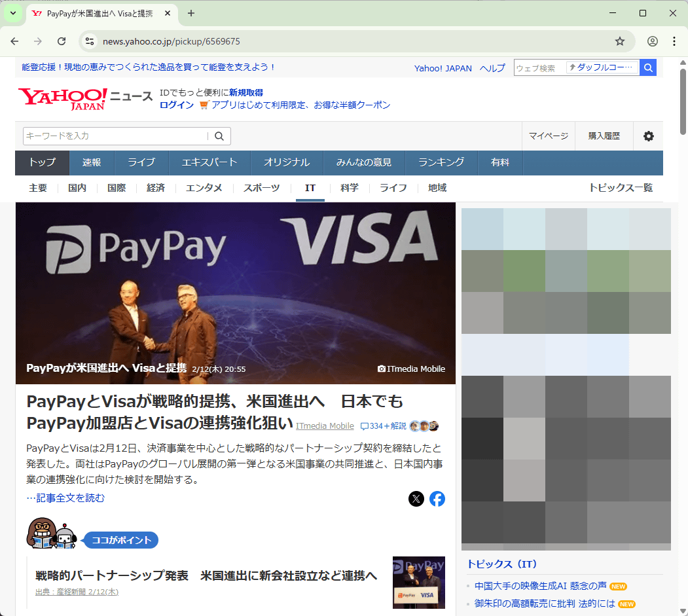This screenshot has width=688, height=616.
Task: Open the 科学 category
Action: (x=350, y=189)
